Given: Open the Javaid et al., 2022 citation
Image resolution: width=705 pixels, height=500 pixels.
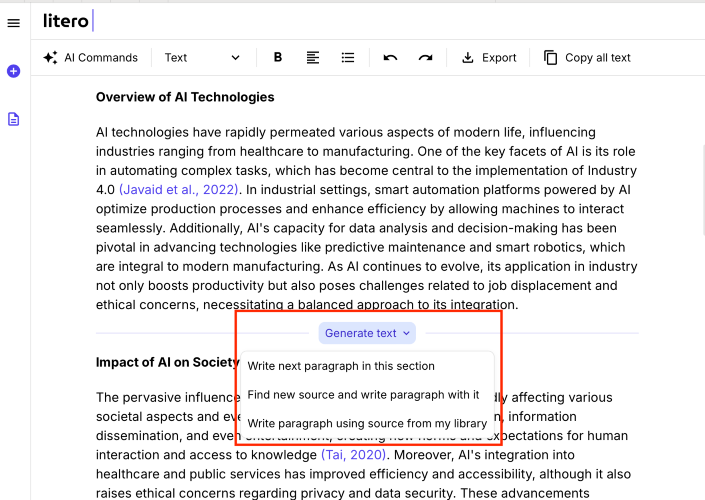Looking at the screenshot, I should tap(178, 190).
